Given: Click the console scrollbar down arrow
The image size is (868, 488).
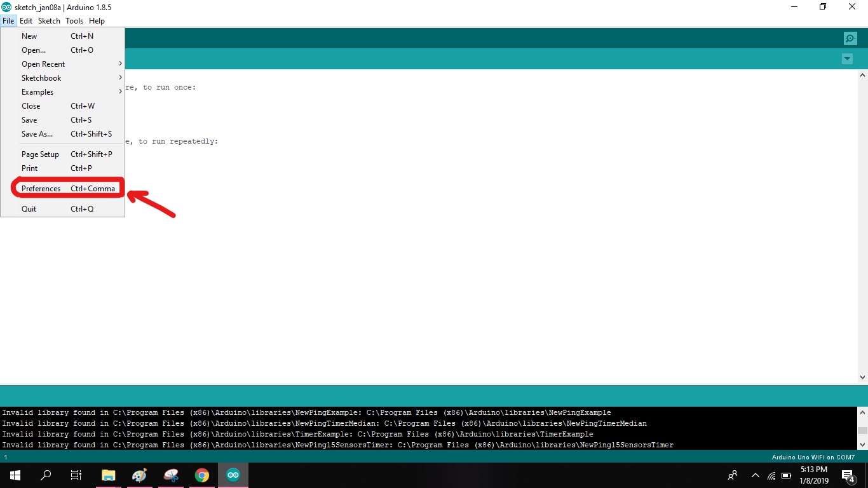Looking at the screenshot, I should tap(862, 444).
